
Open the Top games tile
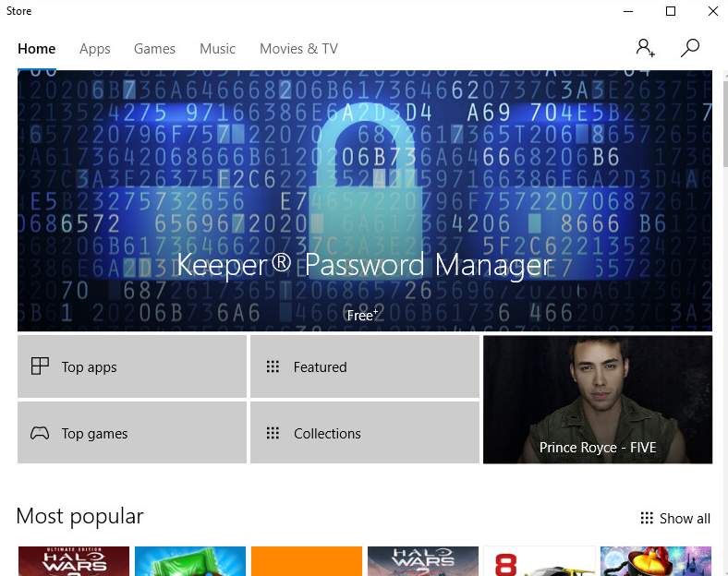132,433
